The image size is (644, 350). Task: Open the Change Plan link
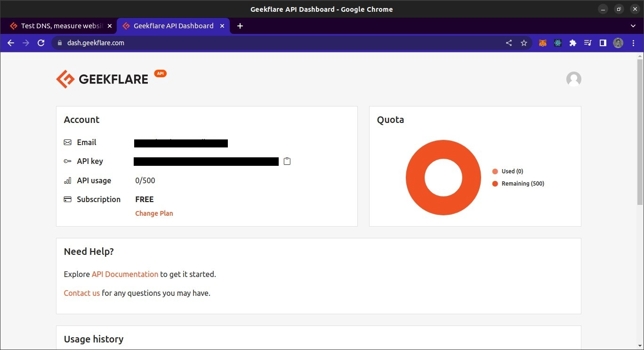click(154, 213)
